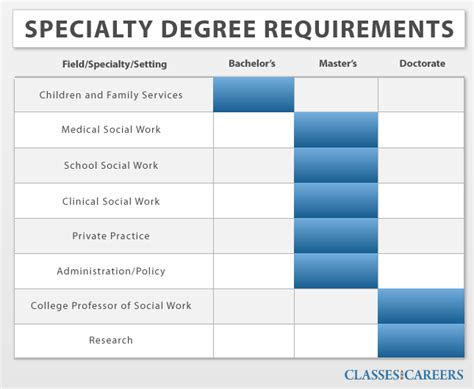Click the Administration/Policy row label
The height and width of the screenshot is (389, 474).
pyautogui.click(x=111, y=271)
